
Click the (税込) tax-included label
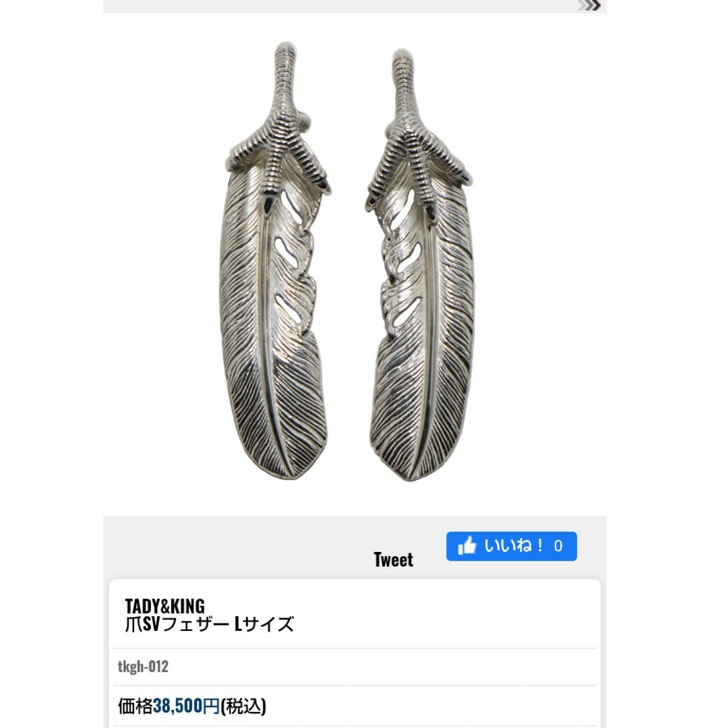tap(243, 706)
